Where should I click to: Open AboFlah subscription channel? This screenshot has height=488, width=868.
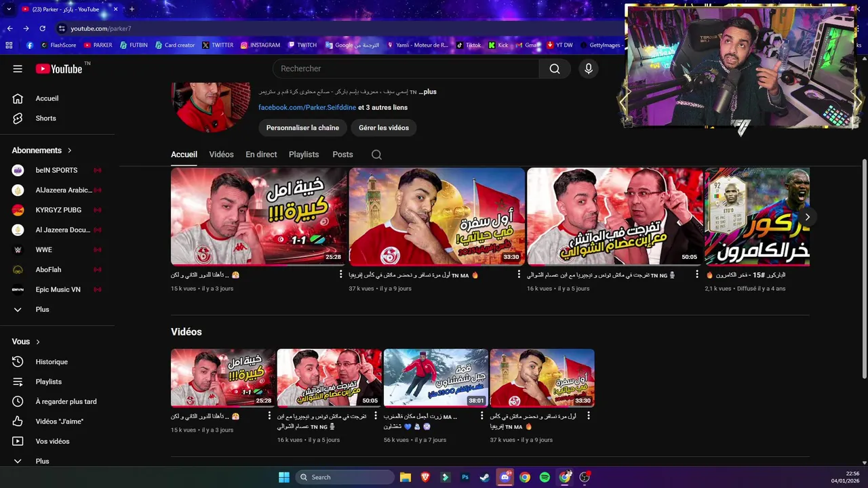coord(58,270)
